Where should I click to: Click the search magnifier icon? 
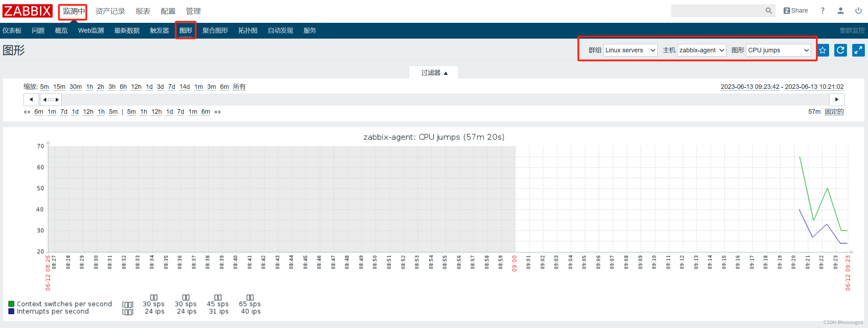coord(768,11)
